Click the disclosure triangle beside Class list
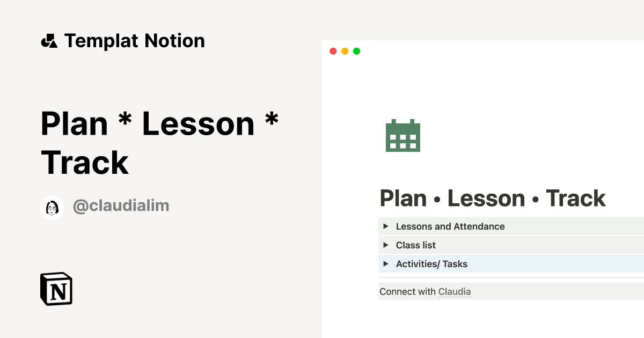The image size is (644, 338). tap(385, 245)
